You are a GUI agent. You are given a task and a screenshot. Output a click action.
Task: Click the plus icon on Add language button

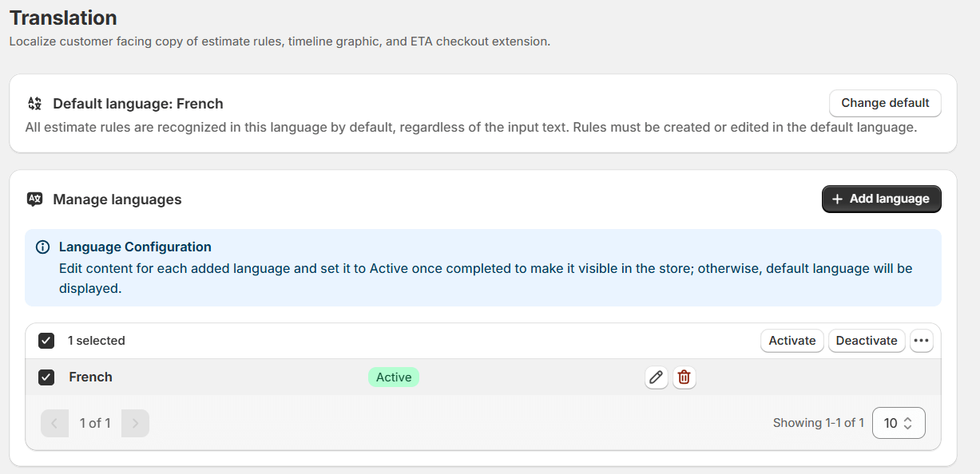point(835,199)
